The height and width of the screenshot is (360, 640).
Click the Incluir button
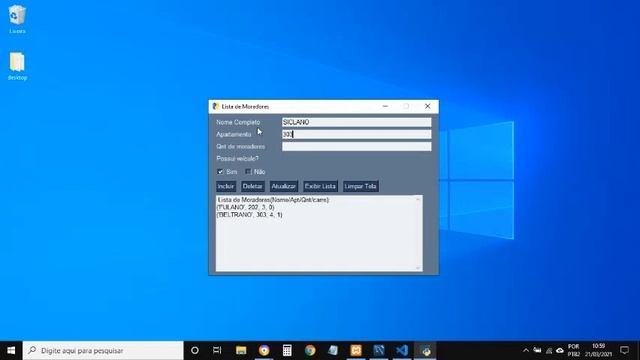coord(226,187)
